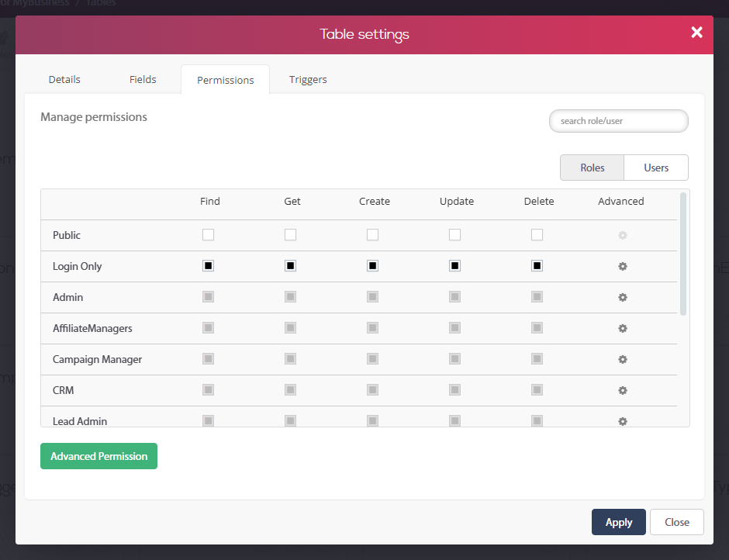Click the Advanced Permission button
Image resolution: width=729 pixels, height=560 pixels.
(99, 456)
